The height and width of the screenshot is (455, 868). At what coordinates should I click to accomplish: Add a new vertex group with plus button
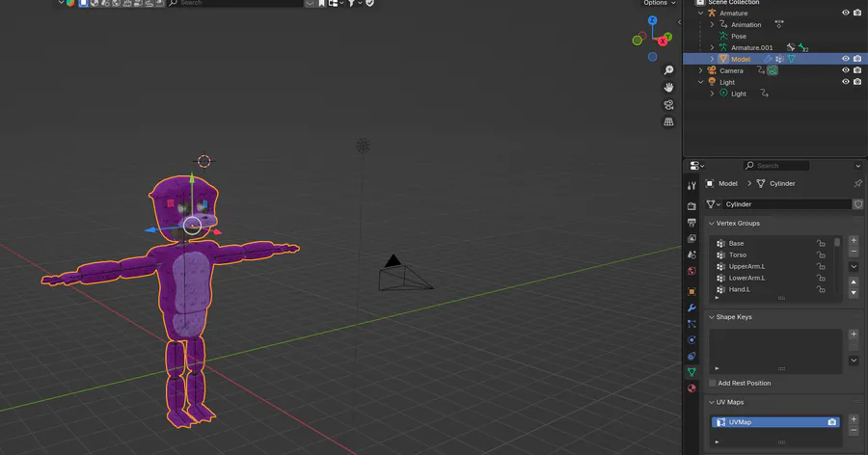(854, 240)
